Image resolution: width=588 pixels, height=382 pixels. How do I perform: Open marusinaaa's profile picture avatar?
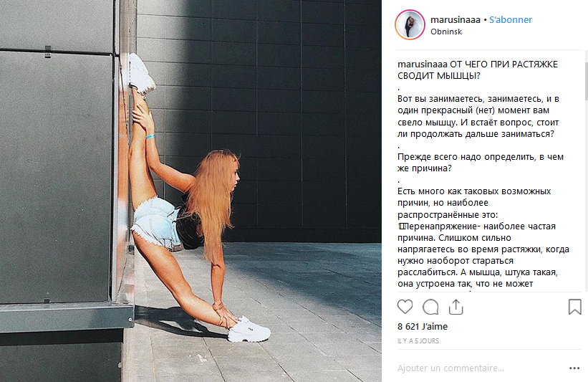point(410,25)
